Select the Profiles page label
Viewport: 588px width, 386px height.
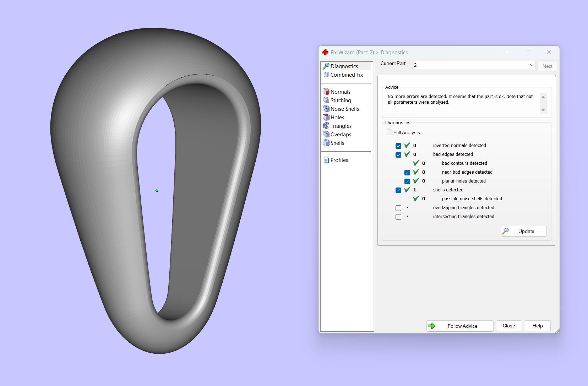pos(339,160)
